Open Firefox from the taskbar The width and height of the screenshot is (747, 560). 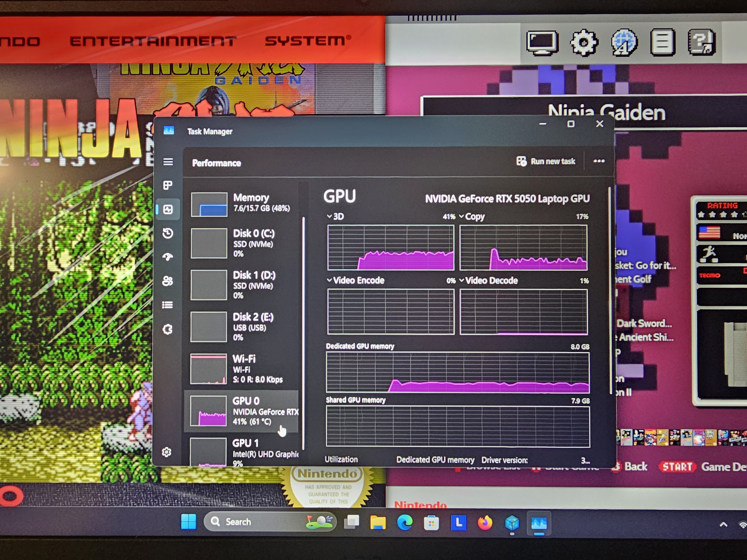[x=485, y=523]
